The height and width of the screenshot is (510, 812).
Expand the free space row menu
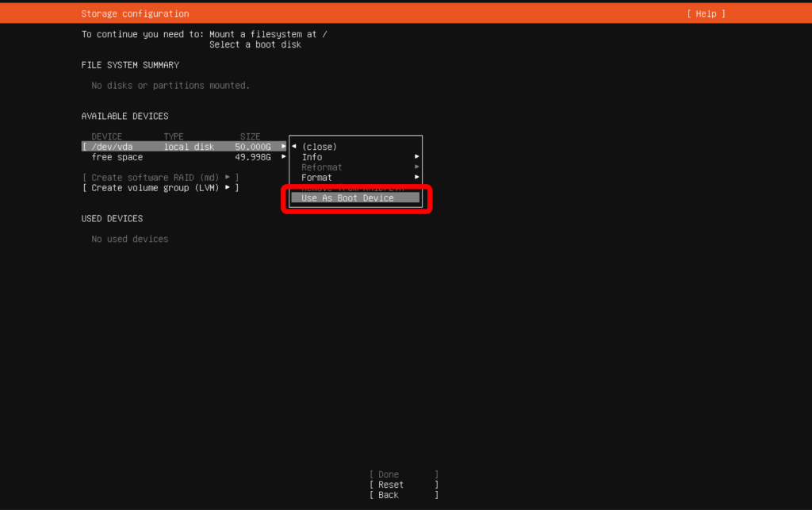[283, 156]
